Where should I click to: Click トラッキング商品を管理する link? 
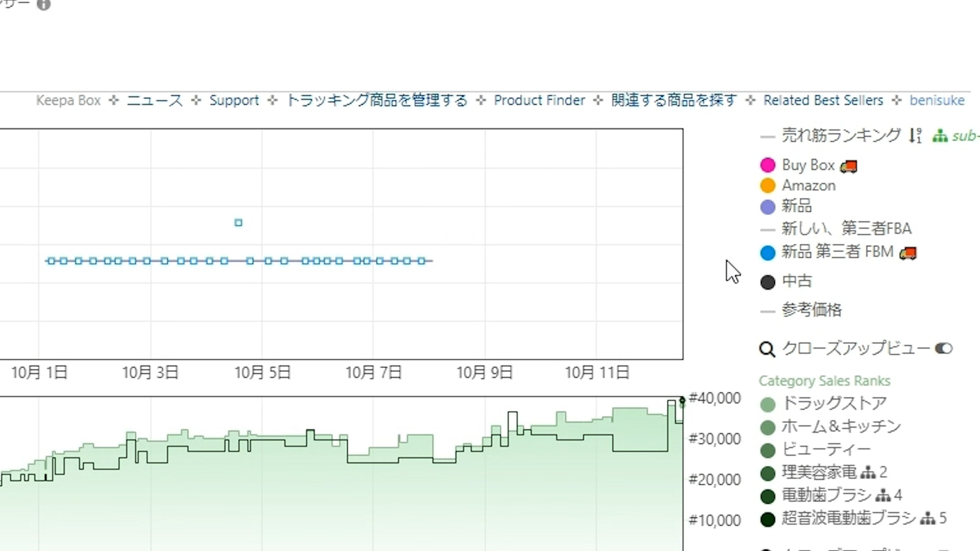377,101
